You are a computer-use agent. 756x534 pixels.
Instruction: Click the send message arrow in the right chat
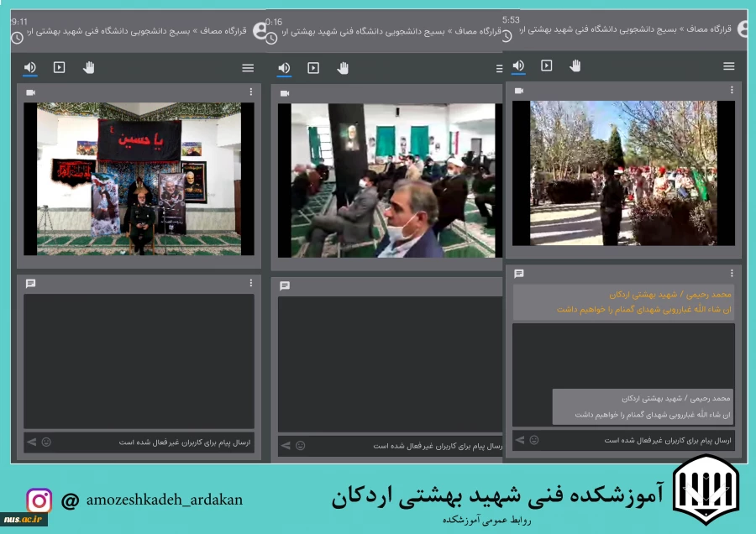click(520, 440)
